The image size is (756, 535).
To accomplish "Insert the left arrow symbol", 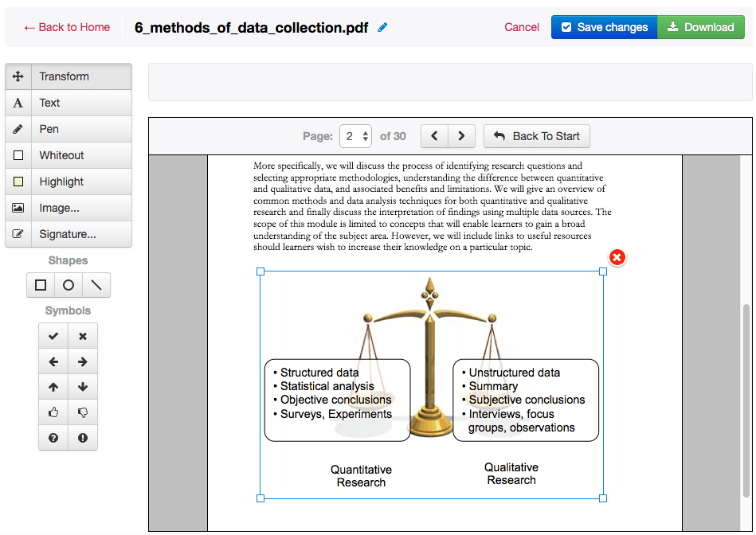I will pyautogui.click(x=53, y=361).
